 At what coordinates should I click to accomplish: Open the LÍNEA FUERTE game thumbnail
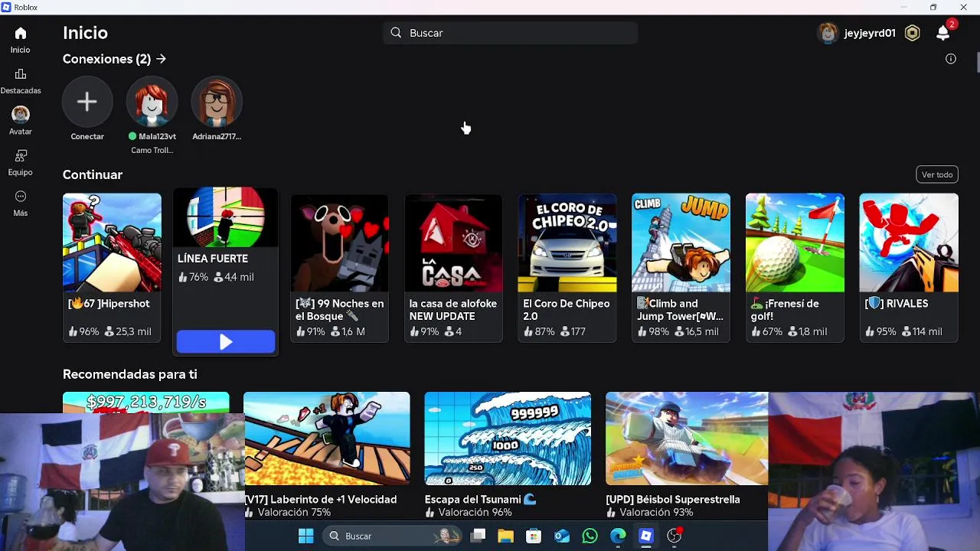click(226, 217)
